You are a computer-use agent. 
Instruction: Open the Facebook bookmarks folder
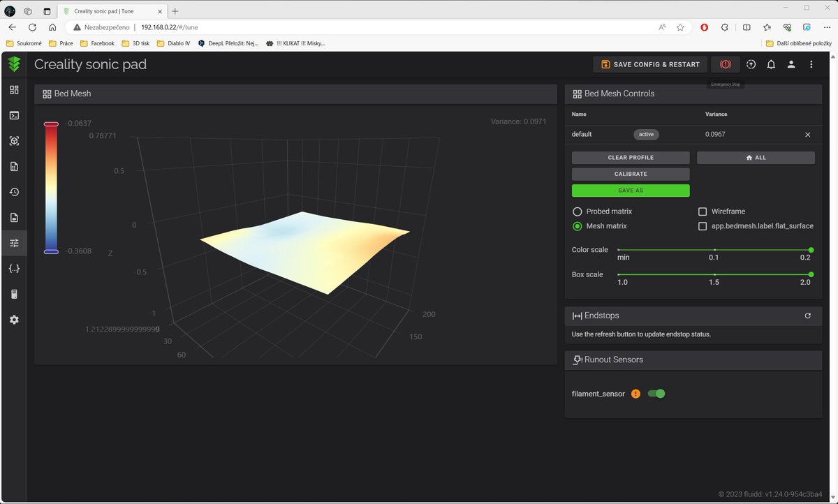click(x=97, y=43)
